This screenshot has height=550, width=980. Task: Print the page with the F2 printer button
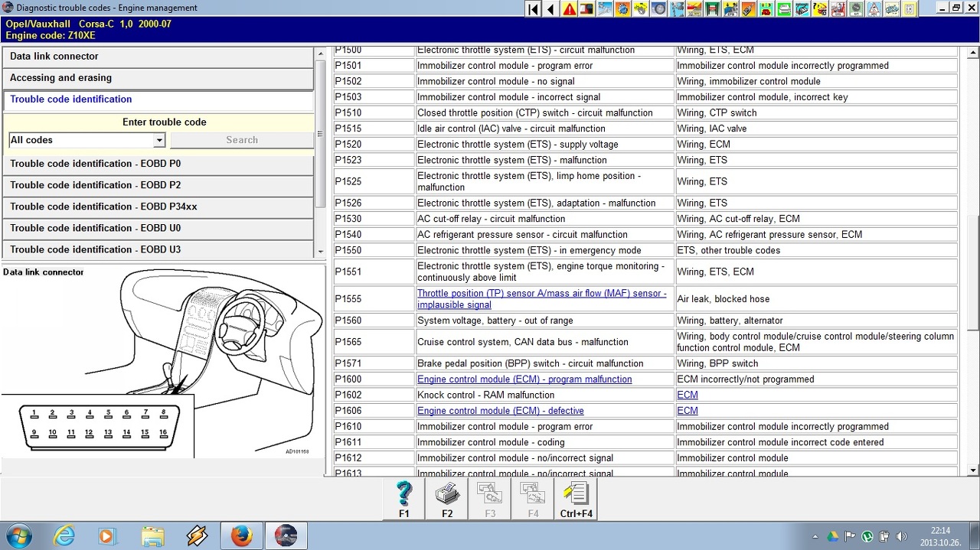pos(447,500)
